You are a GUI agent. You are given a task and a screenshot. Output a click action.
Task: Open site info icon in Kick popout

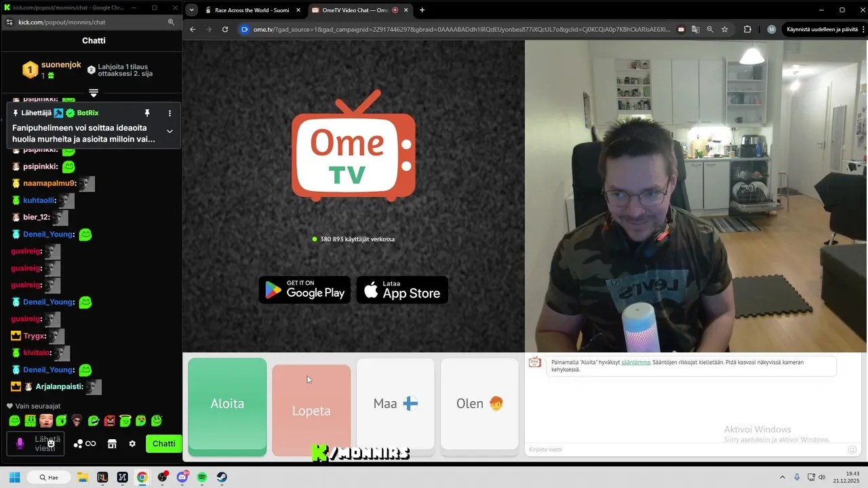click(9, 22)
